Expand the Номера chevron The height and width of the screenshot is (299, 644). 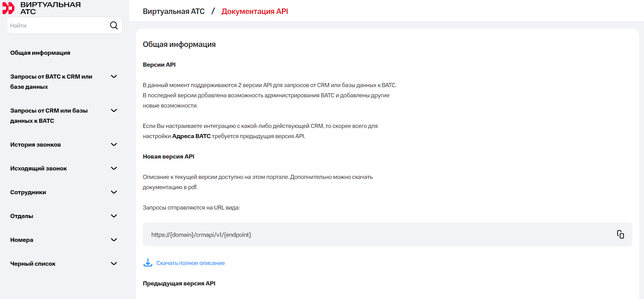pos(114,240)
